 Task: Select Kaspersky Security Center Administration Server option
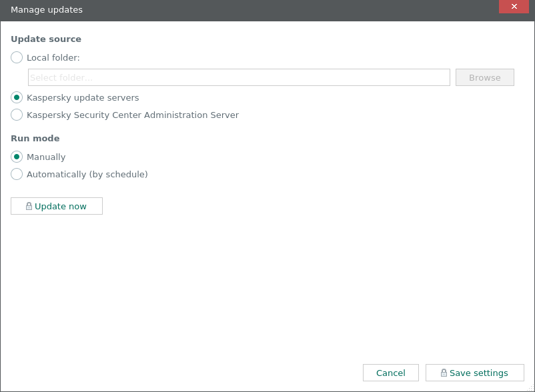17,115
